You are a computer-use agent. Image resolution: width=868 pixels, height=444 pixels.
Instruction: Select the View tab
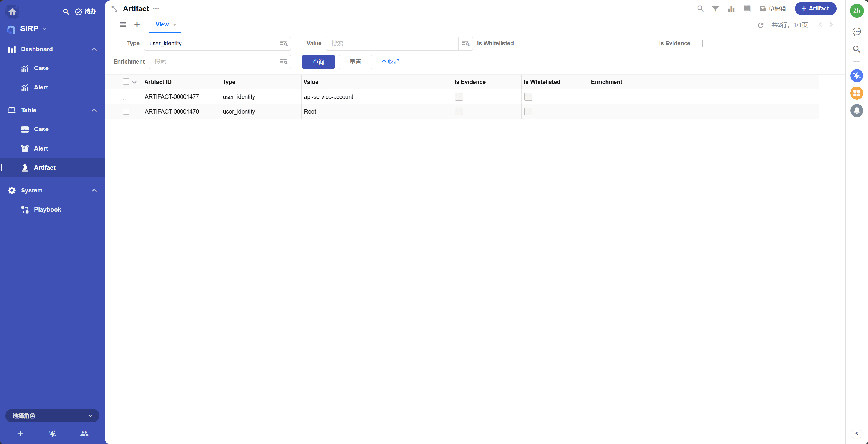pyautogui.click(x=162, y=25)
